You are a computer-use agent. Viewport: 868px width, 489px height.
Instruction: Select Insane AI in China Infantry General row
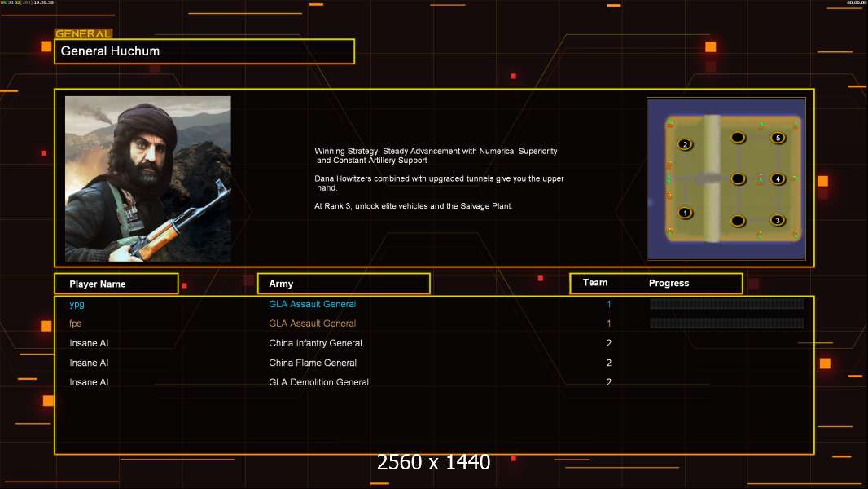[89, 343]
